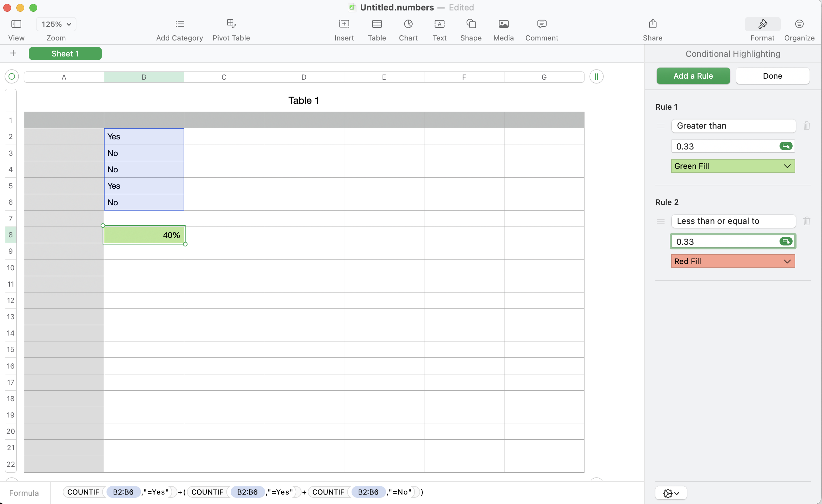Viewport: 822px width, 504px height.
Task: Click the Shape toolbar icon
Action: (x=471, y=24)
